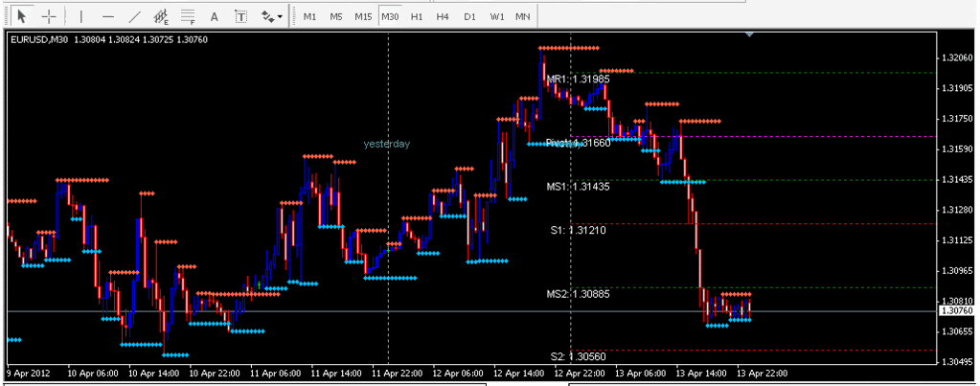
Task: Select the Fibonacci retracement tool
Action: 188,16
